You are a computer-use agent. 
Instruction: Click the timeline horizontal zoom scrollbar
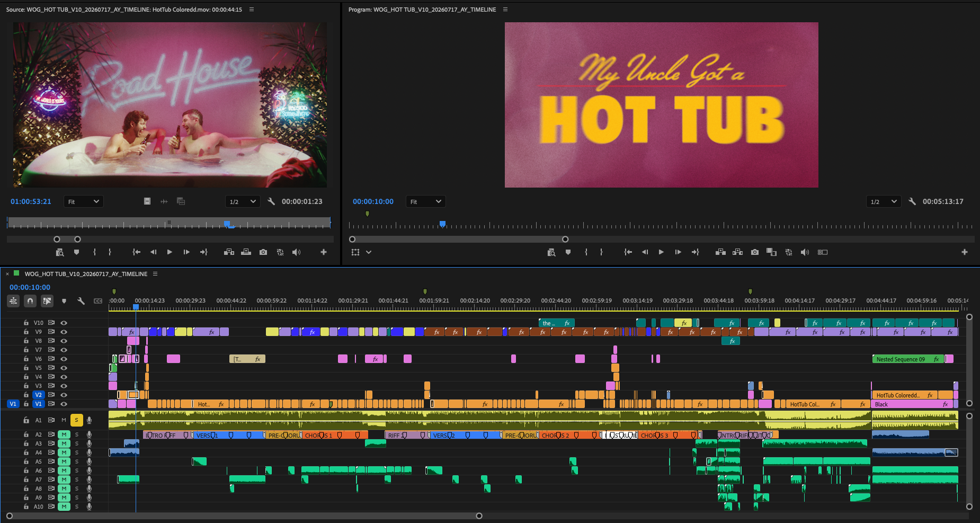[x=244, y=516]
